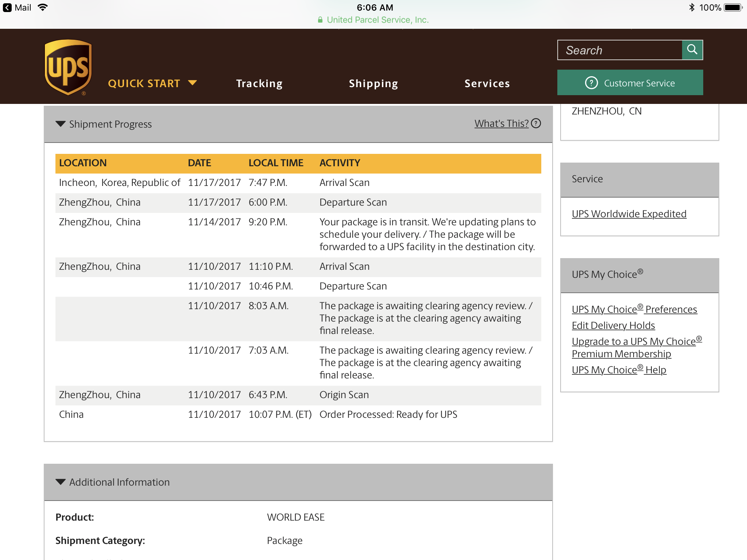Viewport: 747px width, 560px height.
Task: Open the Services menu
Action: (487, 83)
